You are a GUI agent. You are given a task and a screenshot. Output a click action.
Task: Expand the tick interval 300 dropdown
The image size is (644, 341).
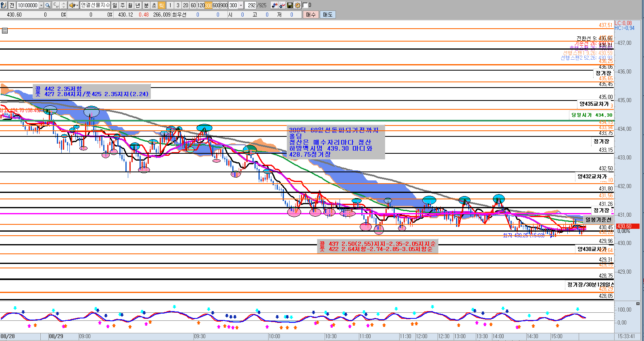(241, 5)
